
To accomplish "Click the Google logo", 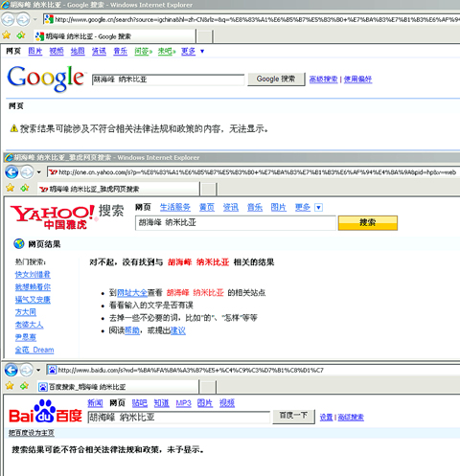I will (46, 79).
